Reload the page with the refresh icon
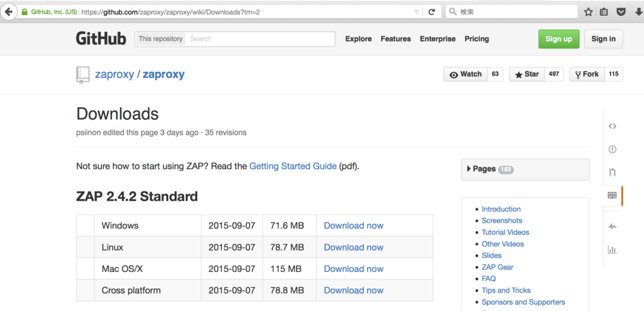 pos(431,12)
